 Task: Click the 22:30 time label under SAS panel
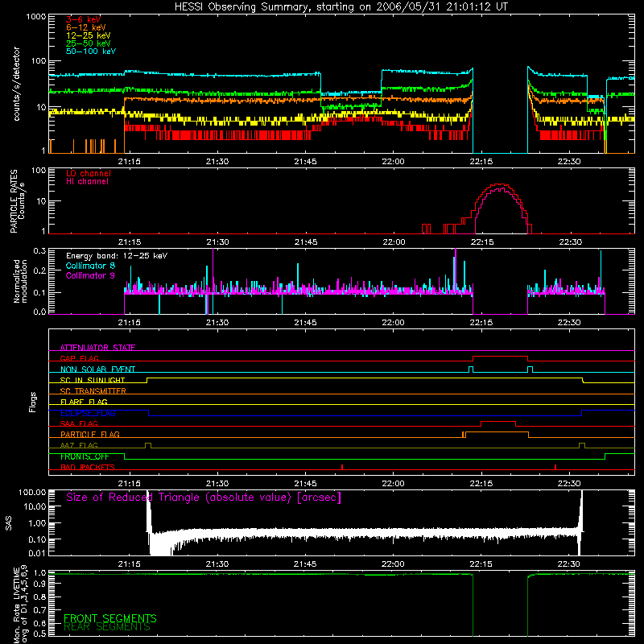[x=569, y=564]
